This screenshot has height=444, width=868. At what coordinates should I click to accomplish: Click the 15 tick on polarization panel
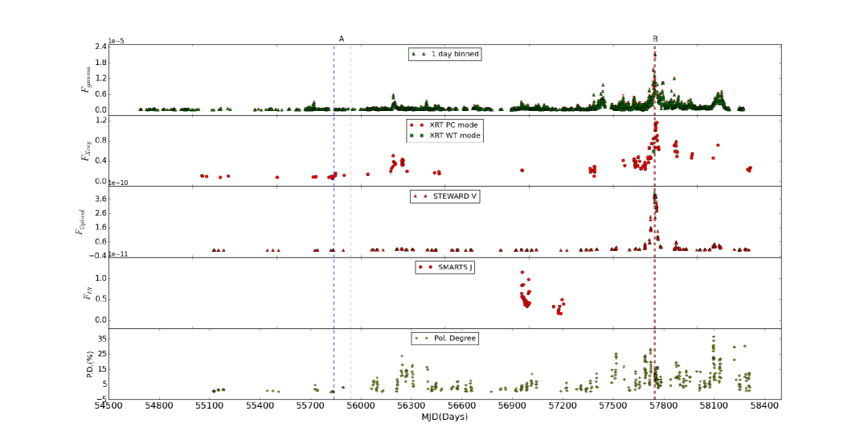click(101, 368)
